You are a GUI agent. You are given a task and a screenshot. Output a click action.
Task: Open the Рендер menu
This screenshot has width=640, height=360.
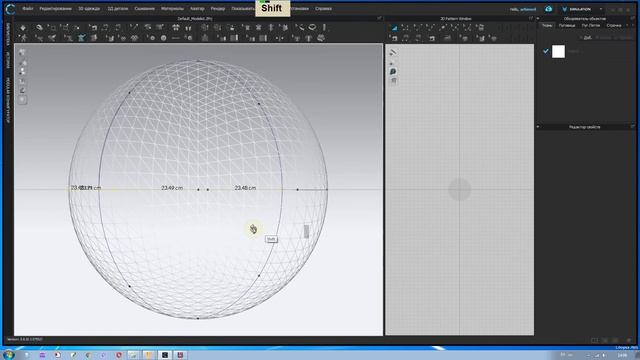point(218,9)
